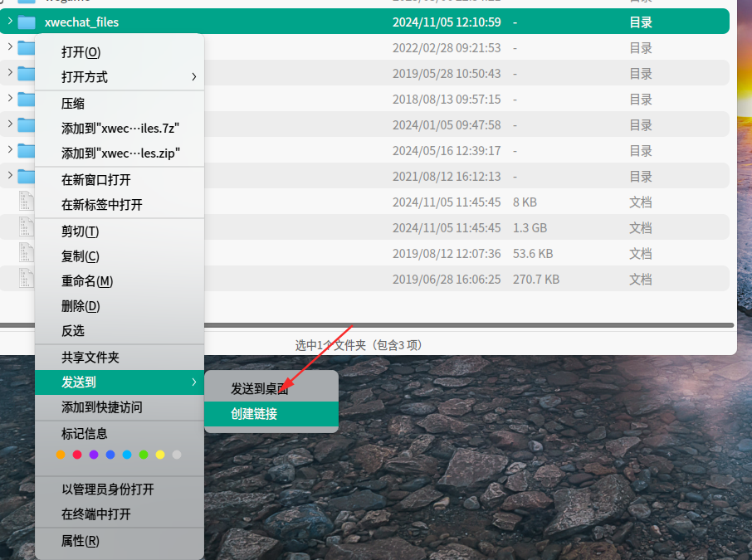The height and width of the screenshot is (560, 752).
Task: Open the 打开方式 submenu arrow
Action: (193, 76)
